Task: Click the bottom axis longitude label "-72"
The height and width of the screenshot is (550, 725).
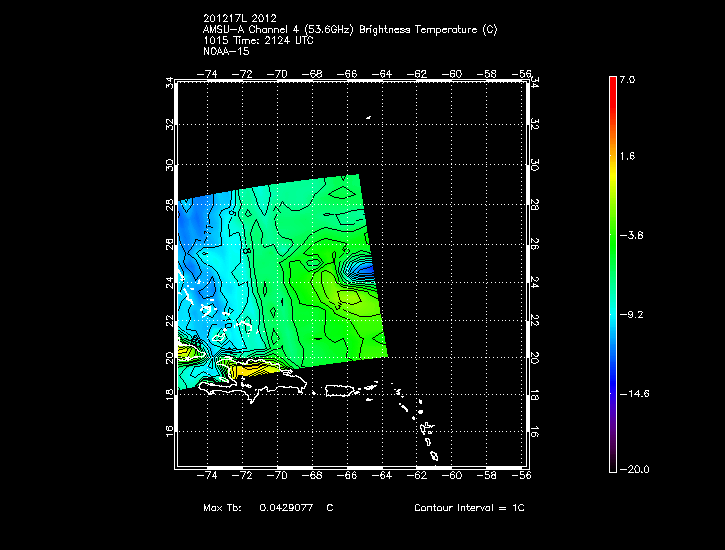Action: click(242, 475)
